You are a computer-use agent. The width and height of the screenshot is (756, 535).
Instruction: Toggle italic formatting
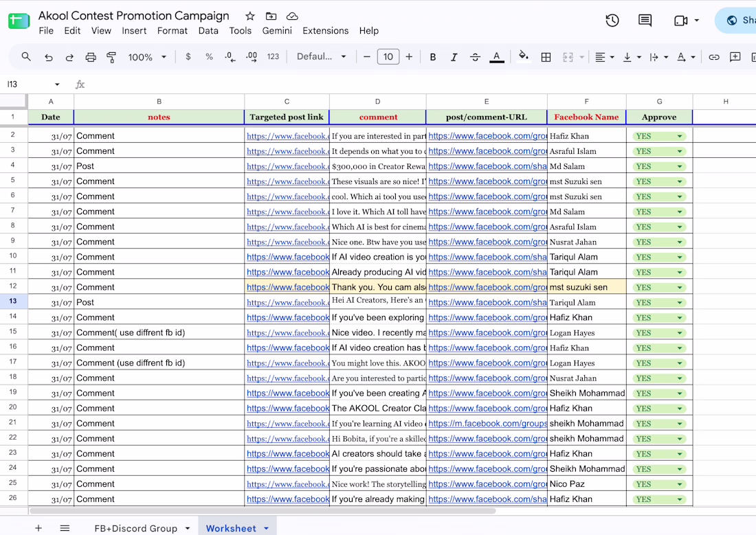click(454, 57)
